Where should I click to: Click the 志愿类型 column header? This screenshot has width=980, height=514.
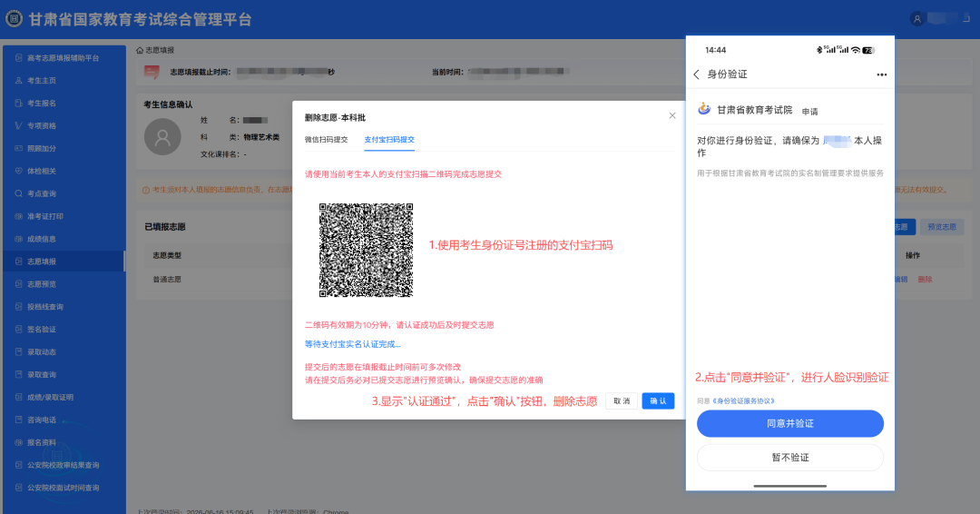pyautogui.click(x=167, y=255)
